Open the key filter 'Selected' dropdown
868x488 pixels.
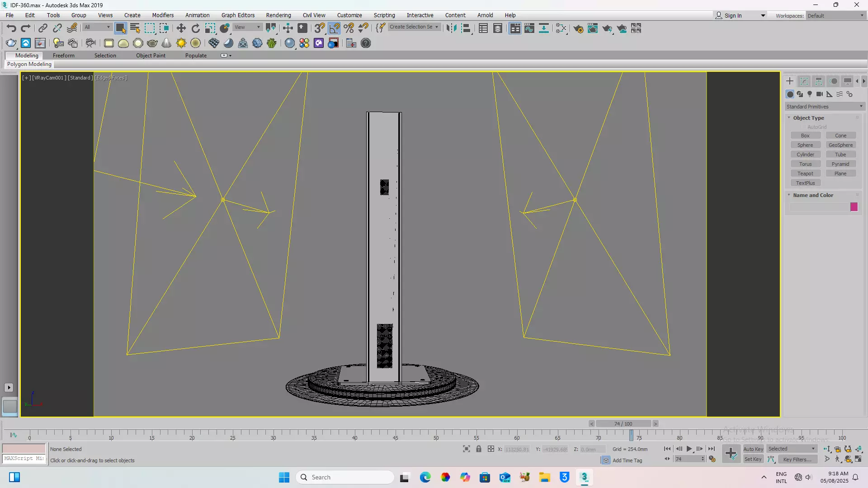click(x=791, y=449)
